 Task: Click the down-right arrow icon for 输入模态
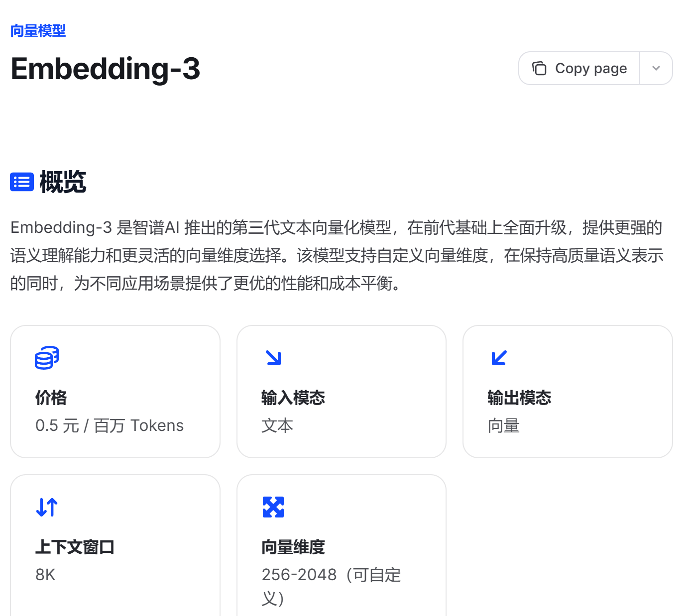pyautogui.click(x=274, y=358)
